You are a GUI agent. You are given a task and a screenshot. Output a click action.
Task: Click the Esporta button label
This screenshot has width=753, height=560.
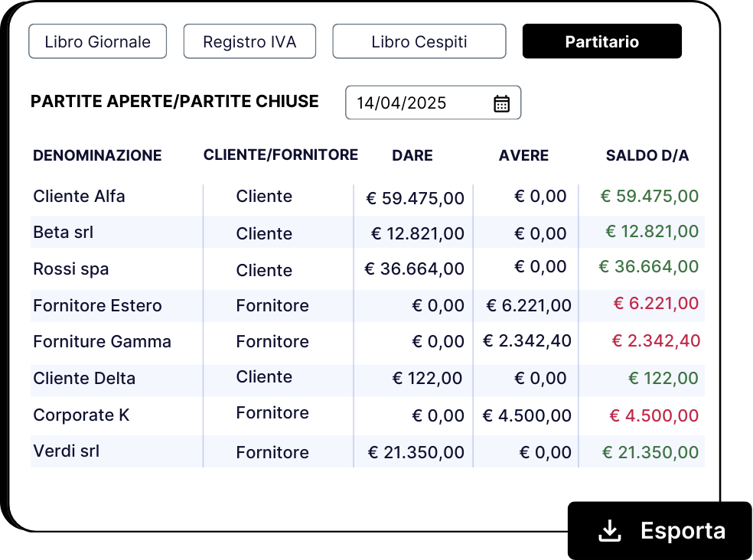tap(683, 531)
